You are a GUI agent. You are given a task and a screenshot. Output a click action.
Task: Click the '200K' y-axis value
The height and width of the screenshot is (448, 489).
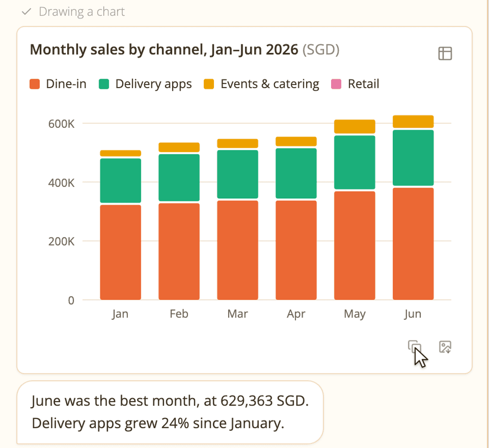click(x=61, y=241)
